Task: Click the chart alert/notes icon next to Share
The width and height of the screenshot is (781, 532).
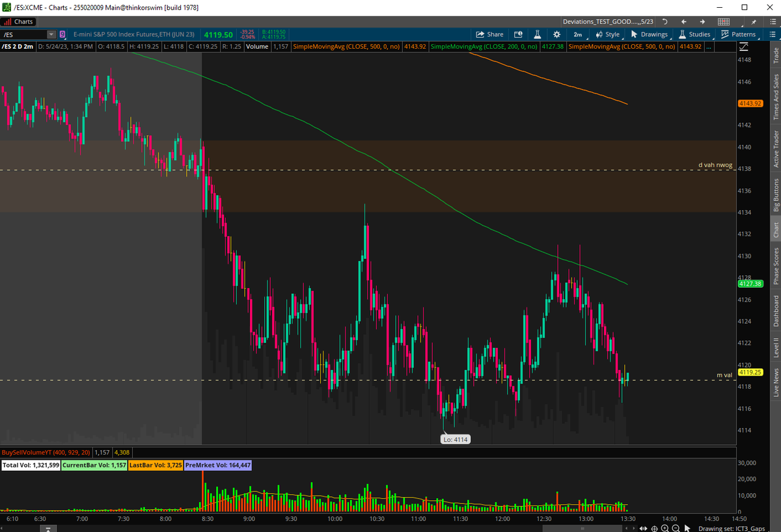Action: (x=519, y=34)
